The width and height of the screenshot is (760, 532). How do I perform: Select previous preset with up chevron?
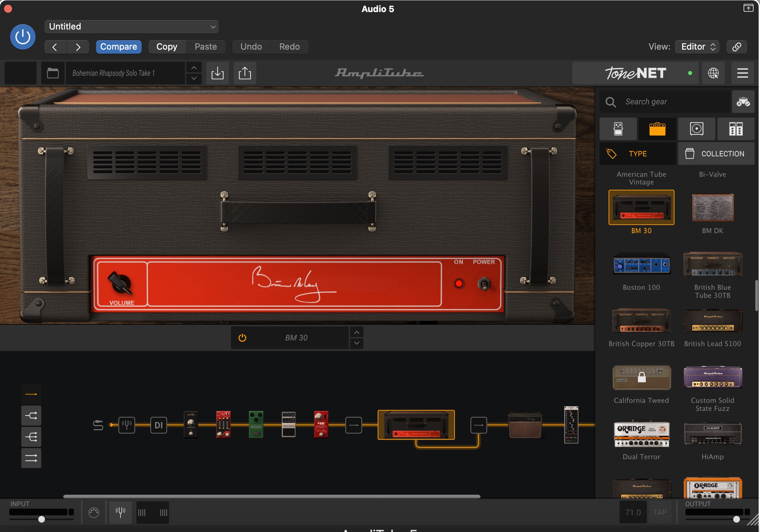(x=194, y=68)
